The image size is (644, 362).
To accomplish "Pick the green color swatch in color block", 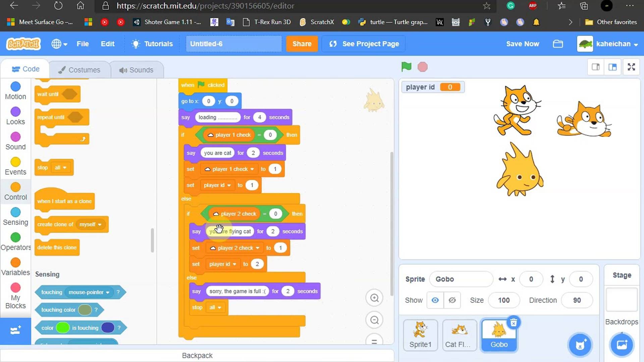I will pos(62,328).
